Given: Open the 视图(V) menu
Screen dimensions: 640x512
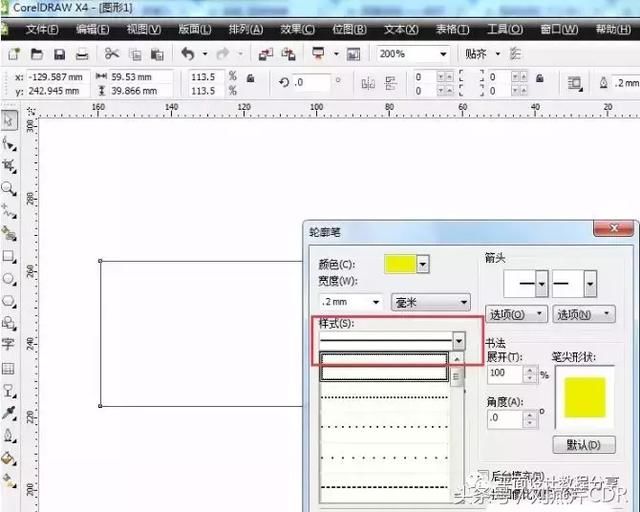Looking at the screenshot, I should click(x=144, y=29).
